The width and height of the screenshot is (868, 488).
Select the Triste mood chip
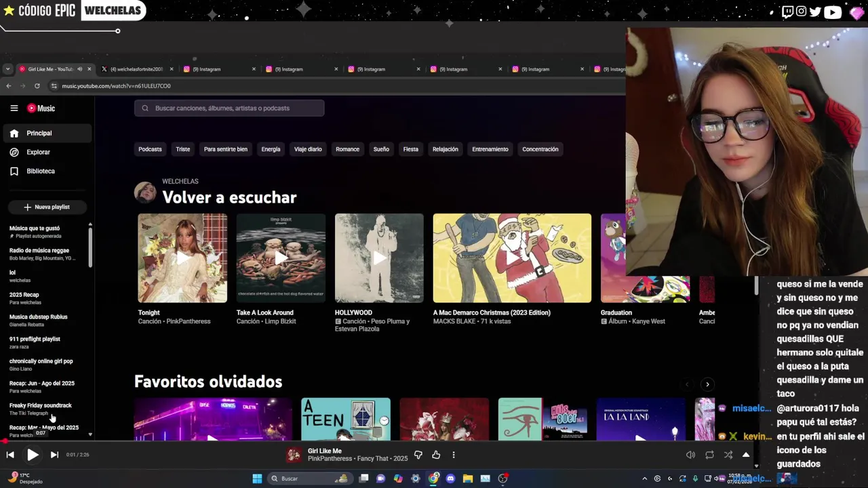[183, 149]
